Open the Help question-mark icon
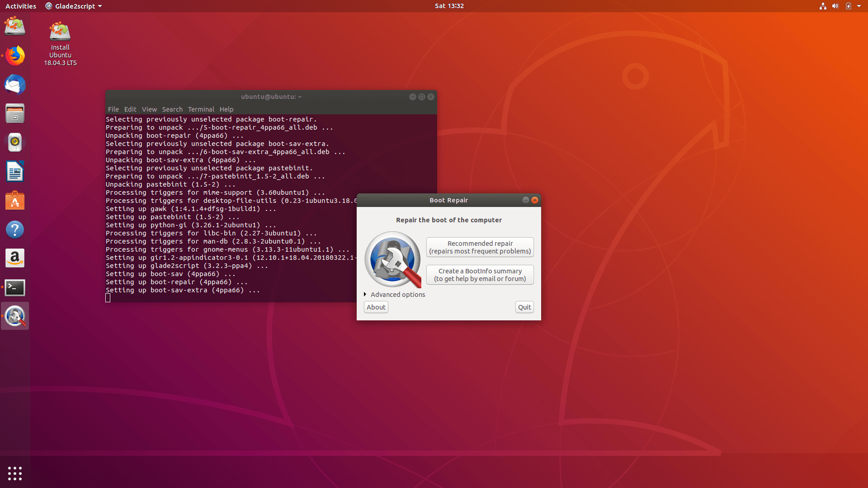Screen dimensions: 868x488 pyautogui.click(x=15, y=230)
